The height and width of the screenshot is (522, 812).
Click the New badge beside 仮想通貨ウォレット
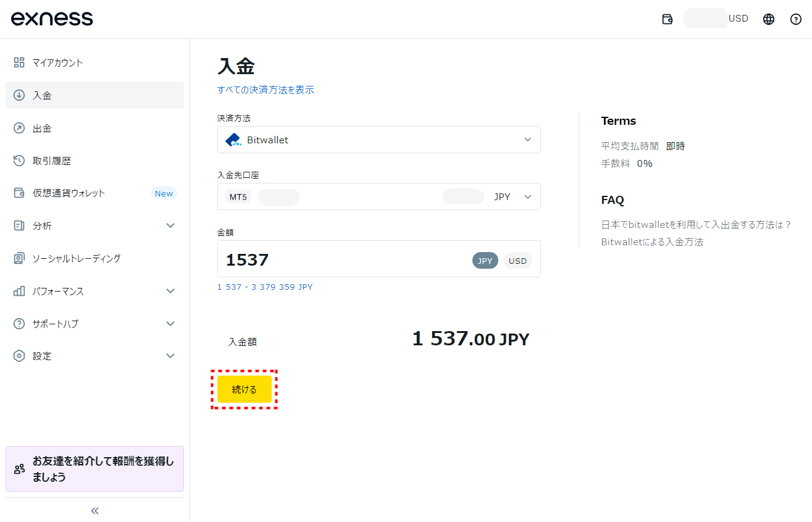click(164, 193)
